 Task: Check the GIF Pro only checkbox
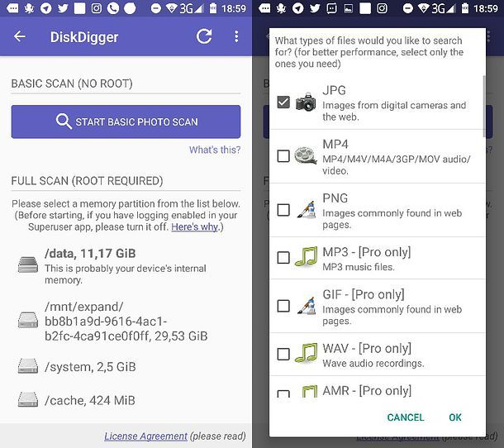click(x=283, y=306)
